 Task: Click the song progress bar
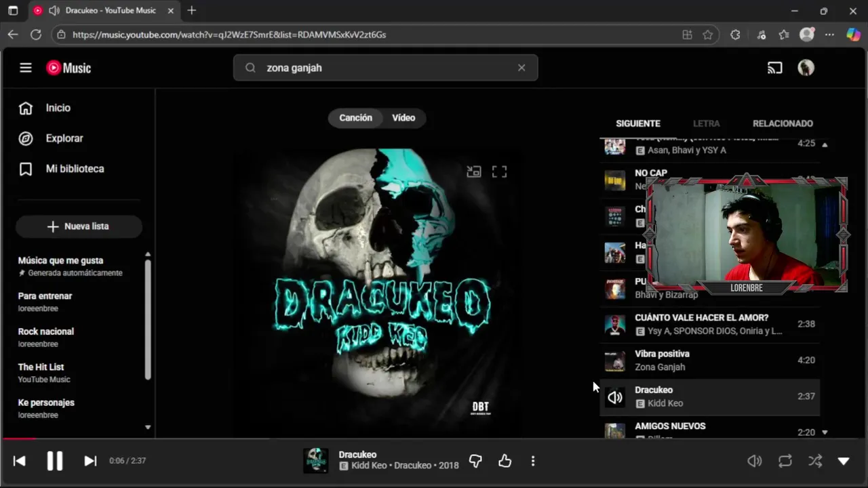(x=434, y=439)
